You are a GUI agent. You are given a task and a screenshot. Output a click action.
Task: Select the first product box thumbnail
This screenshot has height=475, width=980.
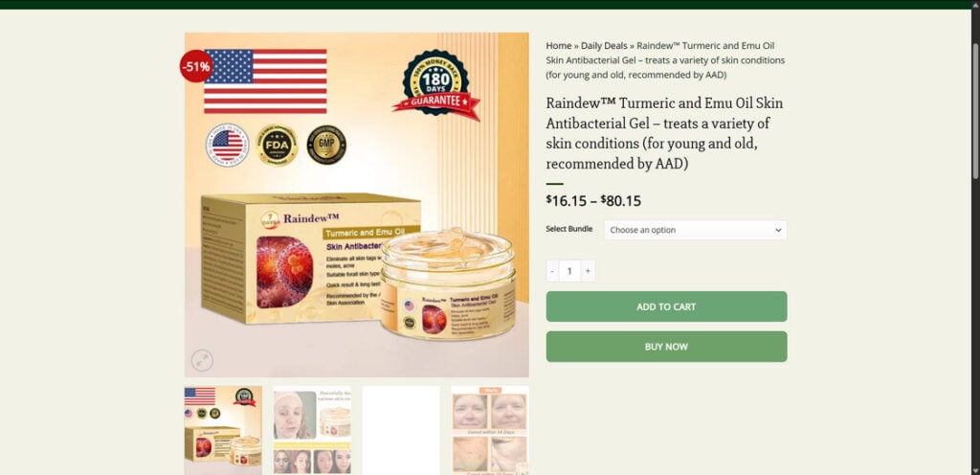(223, 430)
